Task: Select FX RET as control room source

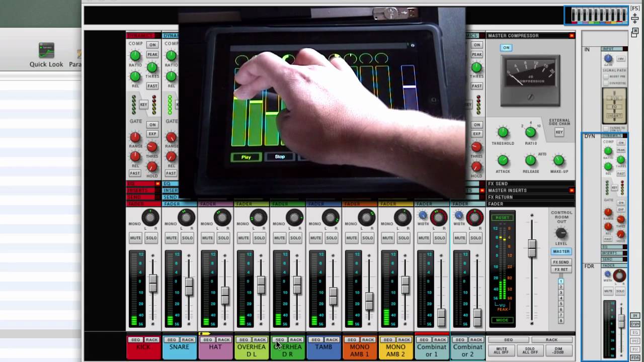Action: coord(561,269)
